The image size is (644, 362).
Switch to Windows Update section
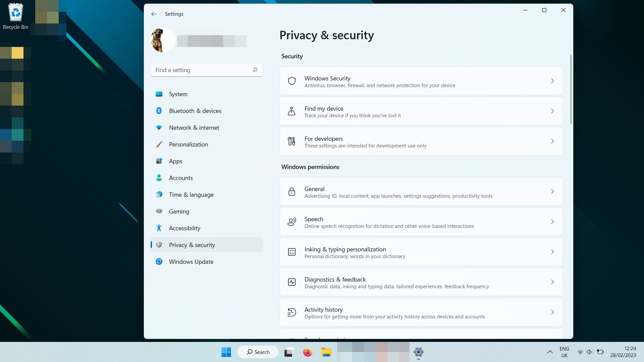pyautogui.click(x=207, y=262)
